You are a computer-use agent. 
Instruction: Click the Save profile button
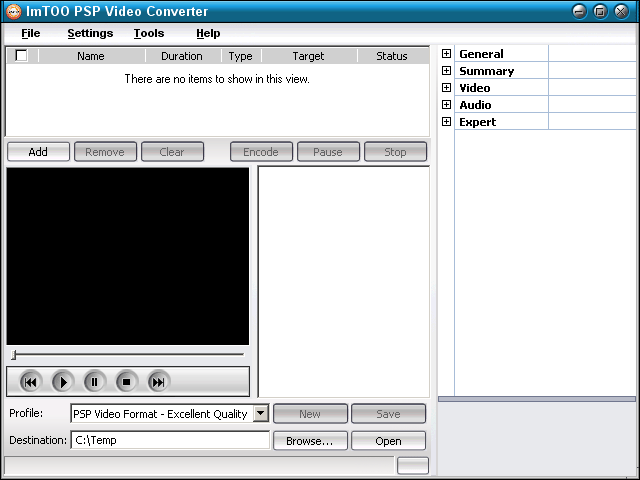tap(388, 414)
